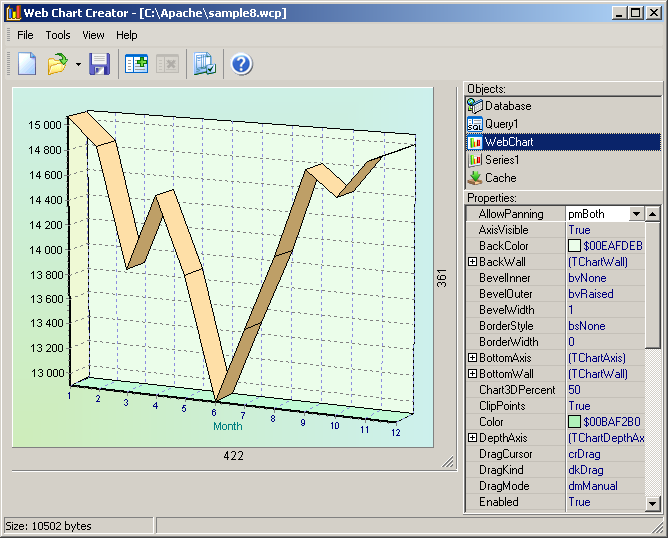Viewport: 668px width, 538px height.
Task: Select the Database object in the list
Action: pyautogui.click(x=507, y=106)
